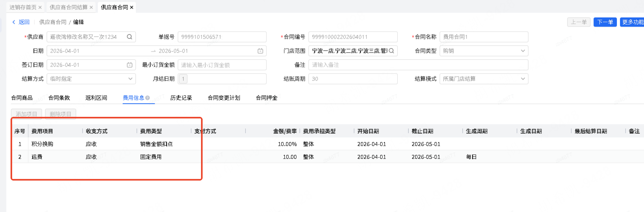The width and height of the screenshot is (644, 212).
Task: Select the 合同押金 tab
Action: point(266,98)
